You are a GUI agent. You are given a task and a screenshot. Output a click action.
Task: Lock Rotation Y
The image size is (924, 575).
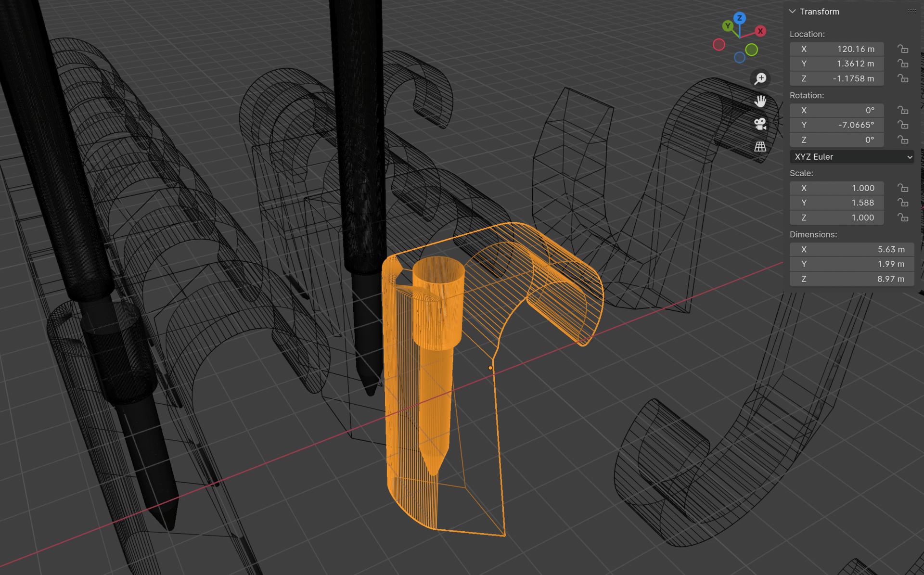[903, 125]
